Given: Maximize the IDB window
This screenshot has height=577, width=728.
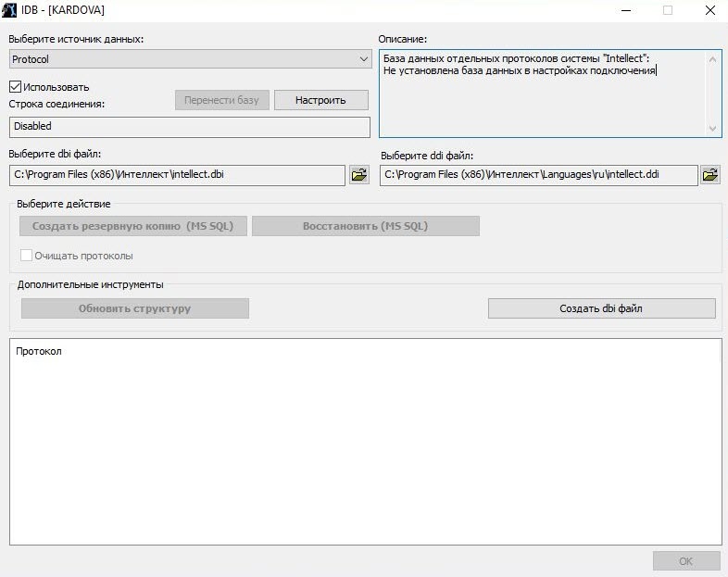Looking at the screenshot, I should pyautogui.click(x=667, y=10).
